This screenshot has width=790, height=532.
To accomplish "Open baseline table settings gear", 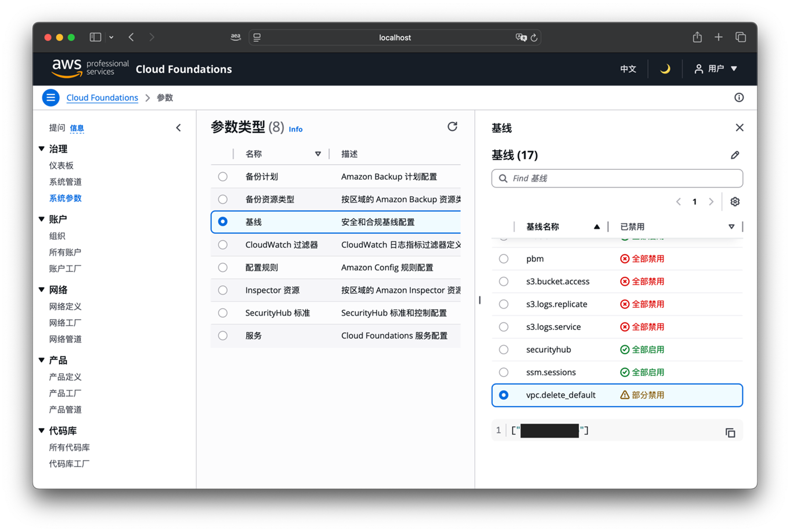I will point(735,202).
